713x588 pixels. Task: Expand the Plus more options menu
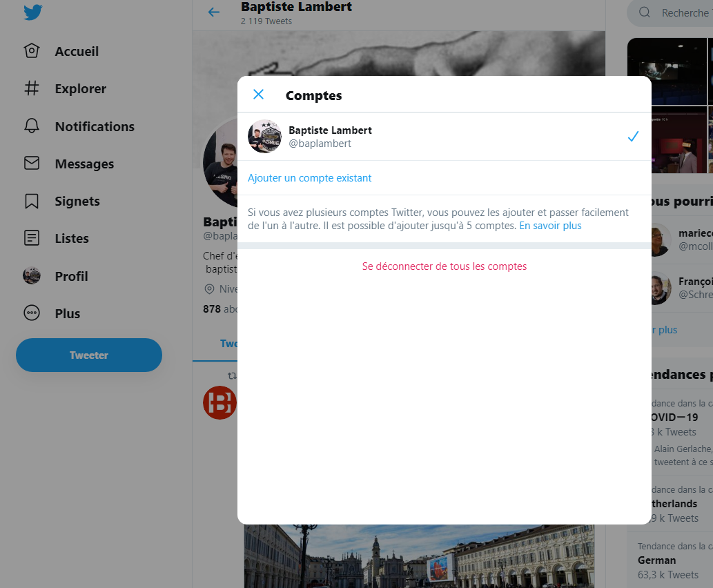[x=32, y=313]
